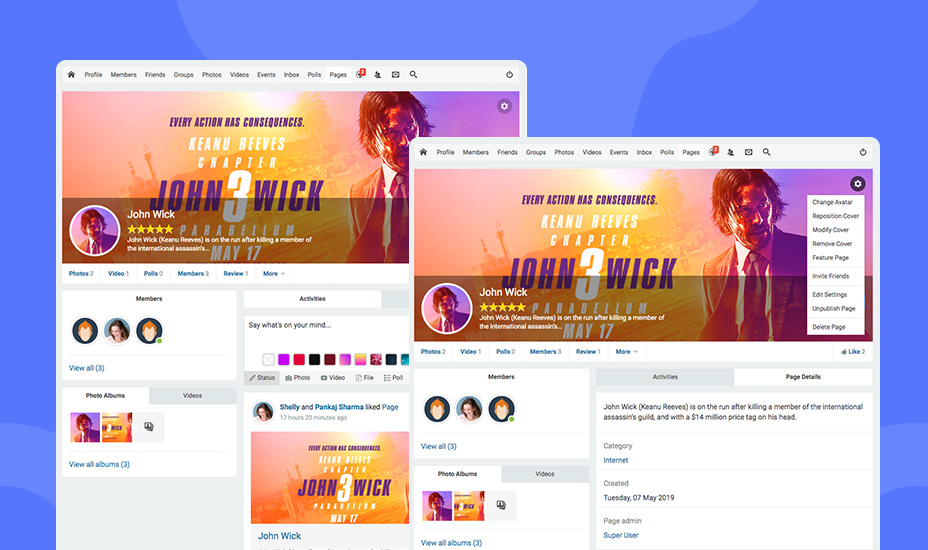Click the search magnifier in the right window
Screen dimensions: 928x550
(766, 152)
